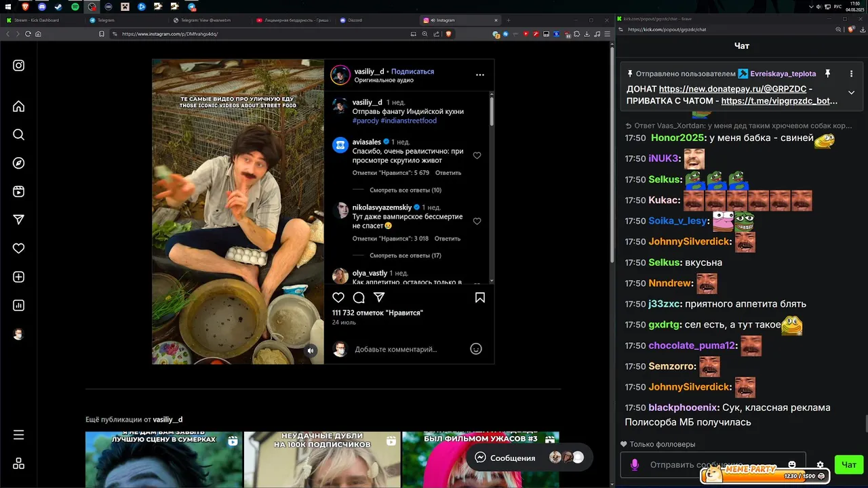Switch to Stream - Kick Dashboard tab

click(x=41, y=20)
